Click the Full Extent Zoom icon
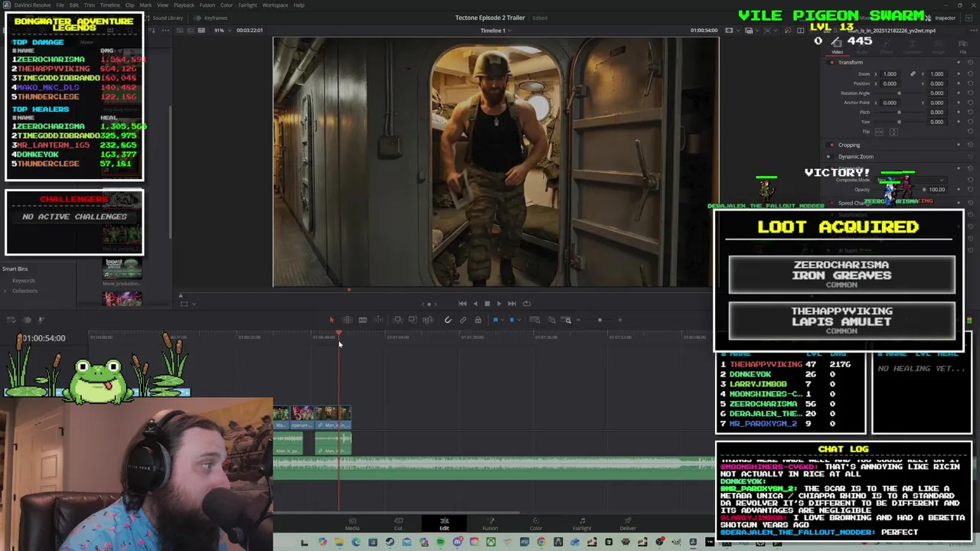The image size is (980, 551). [x=535, y=320]
